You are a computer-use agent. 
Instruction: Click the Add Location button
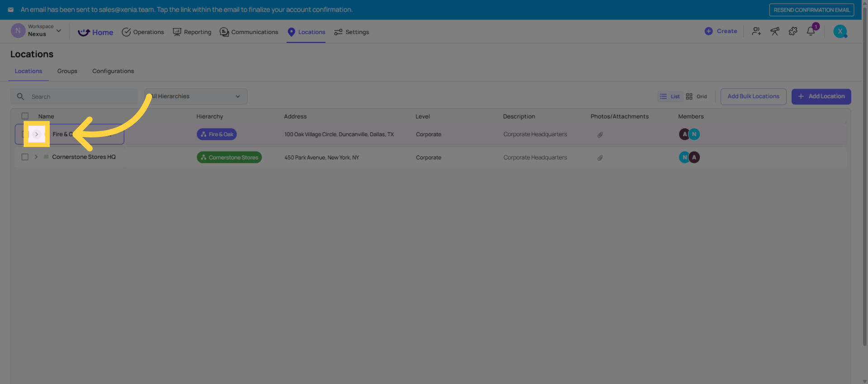[x=821, y=96]
